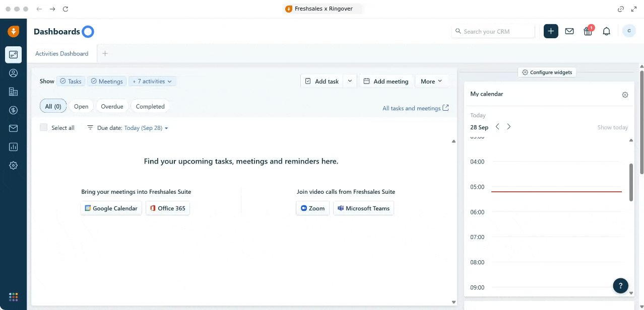Click the calendar widget scrollbar thumb

(x=631, y=182)
